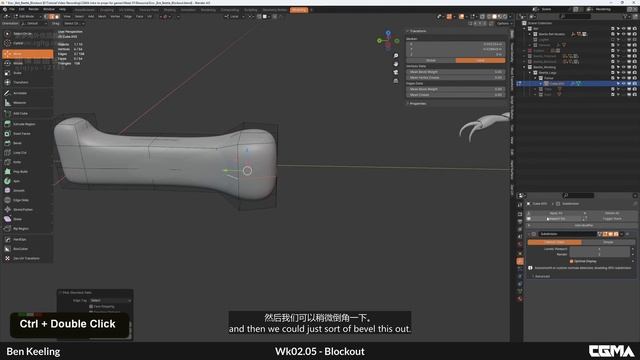Choose the Transform tool
The image size is (640, 360).
point(27,82)
